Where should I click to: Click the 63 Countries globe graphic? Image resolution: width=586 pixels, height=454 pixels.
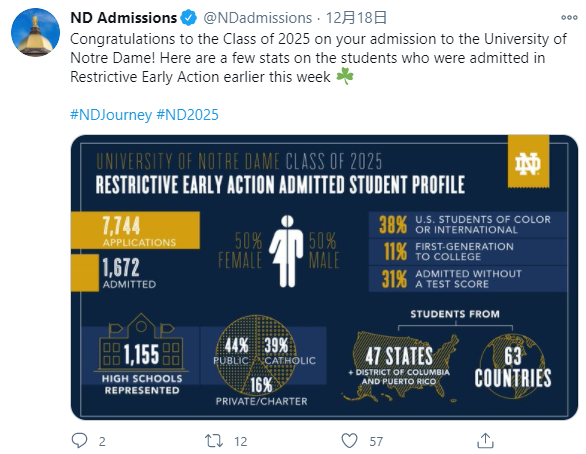513,366
